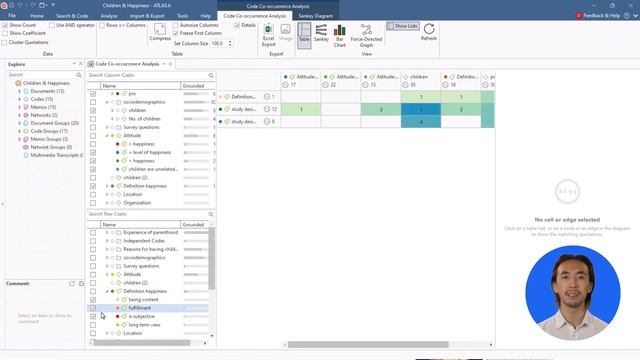Click Set Column Size value field
The width and height of the screenshot is (640, 360).
(x=218, y=43)
